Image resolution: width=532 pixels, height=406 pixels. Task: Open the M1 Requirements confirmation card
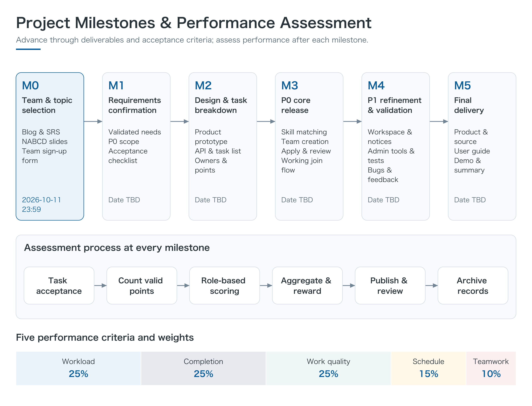point(136,146)
